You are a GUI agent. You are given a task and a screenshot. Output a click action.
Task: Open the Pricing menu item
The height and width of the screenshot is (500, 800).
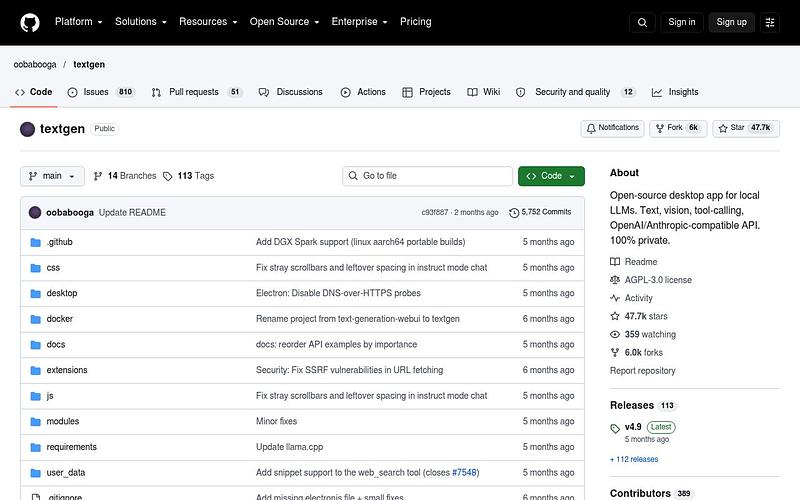pos(415,22)
